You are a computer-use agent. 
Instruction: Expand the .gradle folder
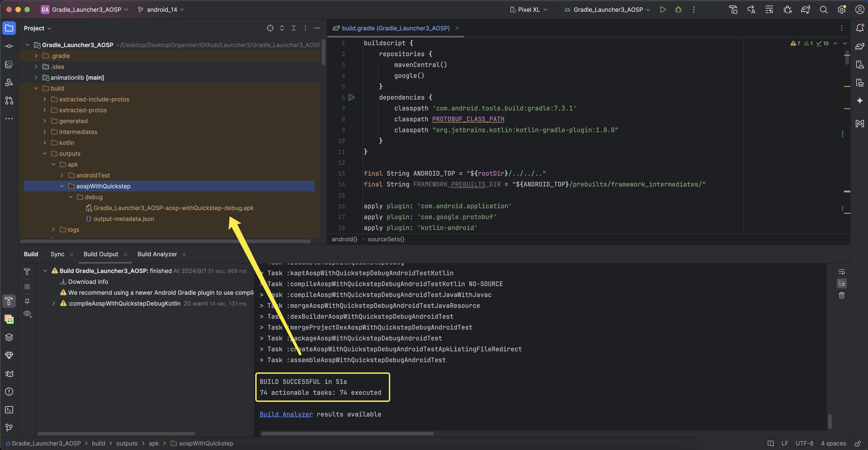tap(36, 56)
